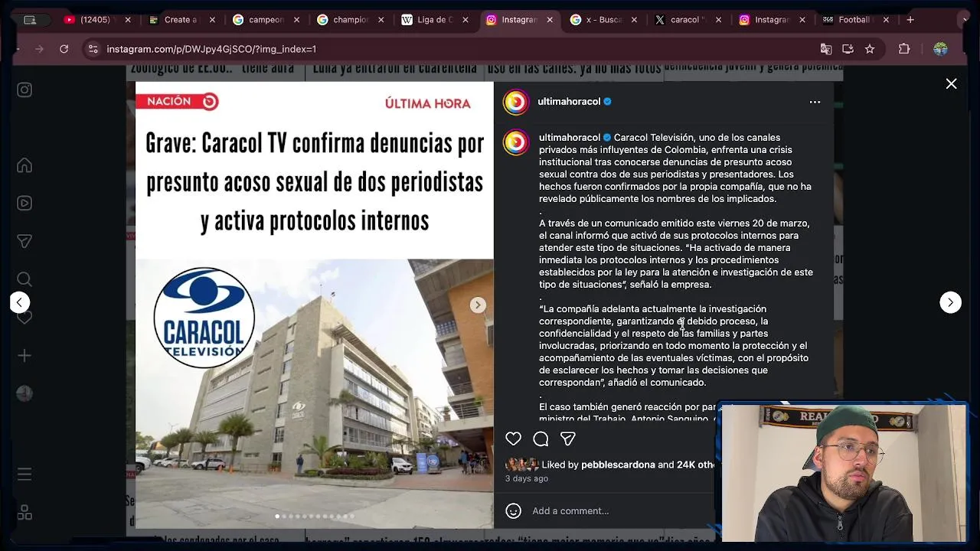Close the YouTube (12405) tab
This screenshot has width=980, height=551.
click(128, 20)
